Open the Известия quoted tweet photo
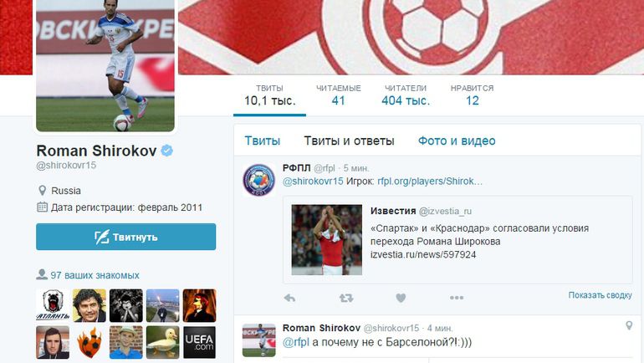Viewport: 644px width, 363px height. [x=327, y=240]
